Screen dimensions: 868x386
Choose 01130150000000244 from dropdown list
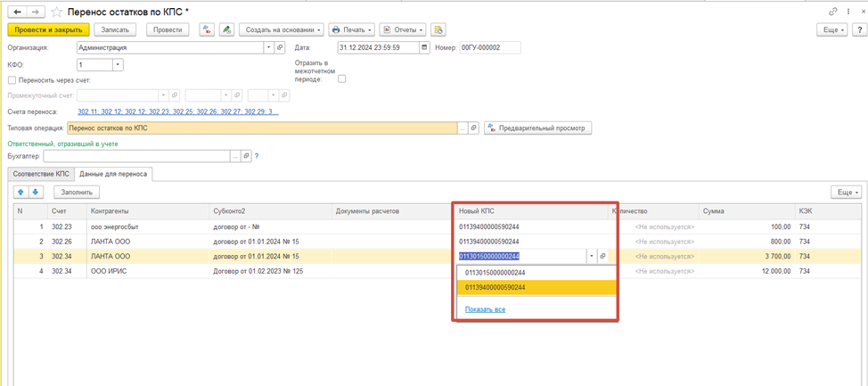click(536, 273)
